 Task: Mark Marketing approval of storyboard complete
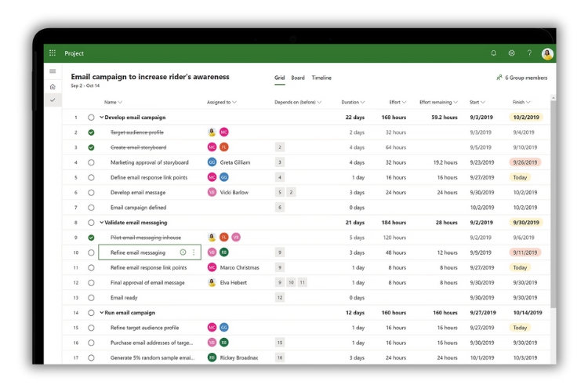pos(91,162)
